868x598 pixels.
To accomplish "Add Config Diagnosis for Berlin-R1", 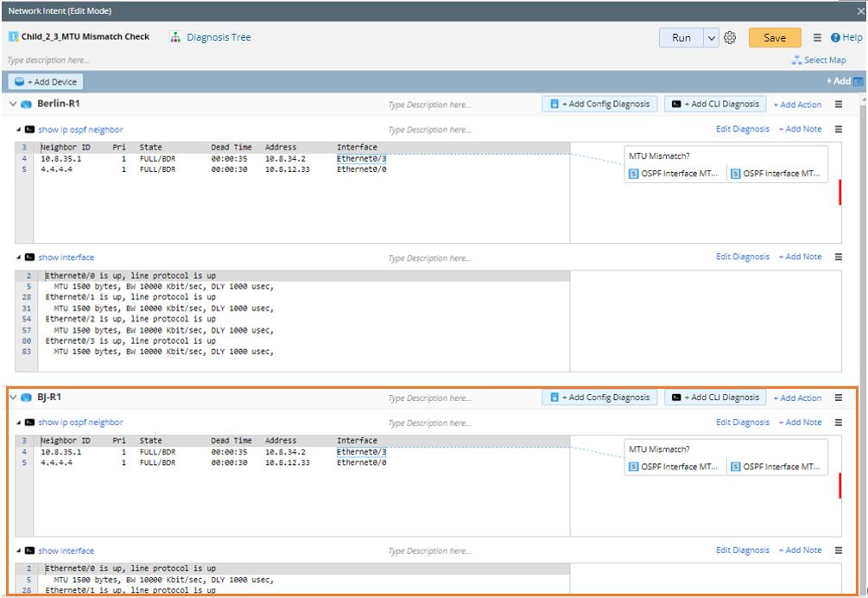I will [599, 104].
